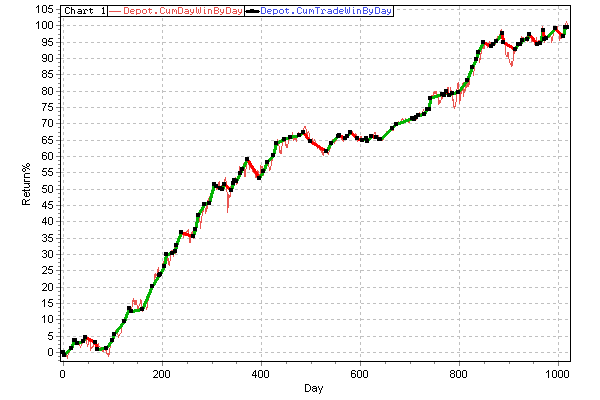Click the 400 tick label on Day axis
The image size is (600, 400).
point(261,374)
